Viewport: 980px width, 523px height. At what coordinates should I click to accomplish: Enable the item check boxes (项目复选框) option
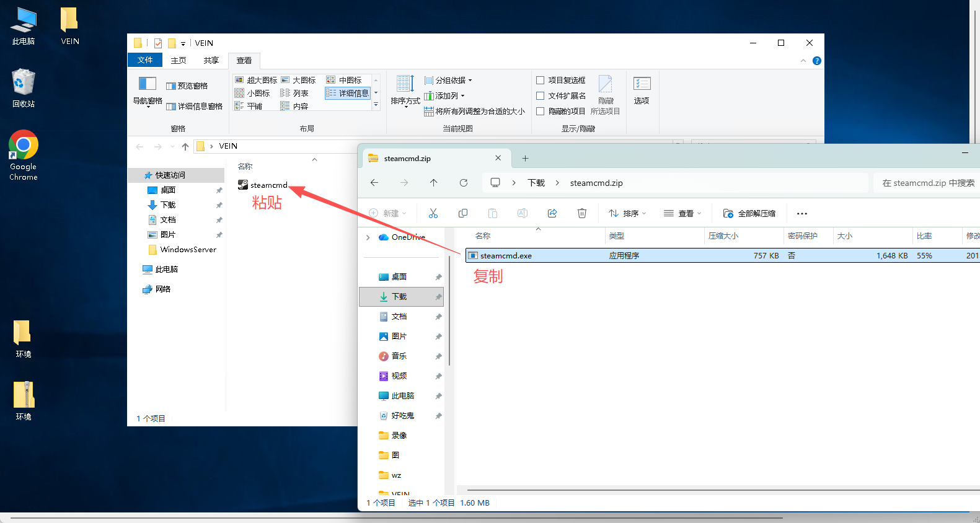[x=540, y=81]
